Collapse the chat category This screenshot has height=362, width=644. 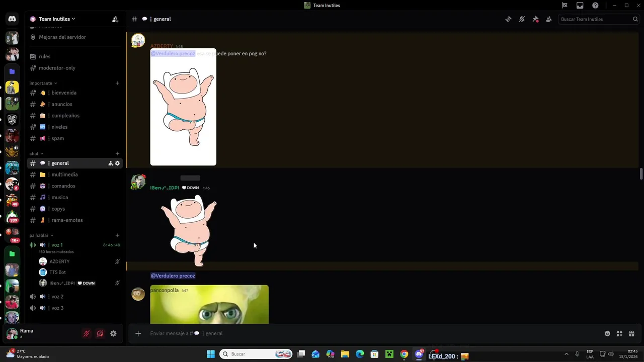[36, 154]
